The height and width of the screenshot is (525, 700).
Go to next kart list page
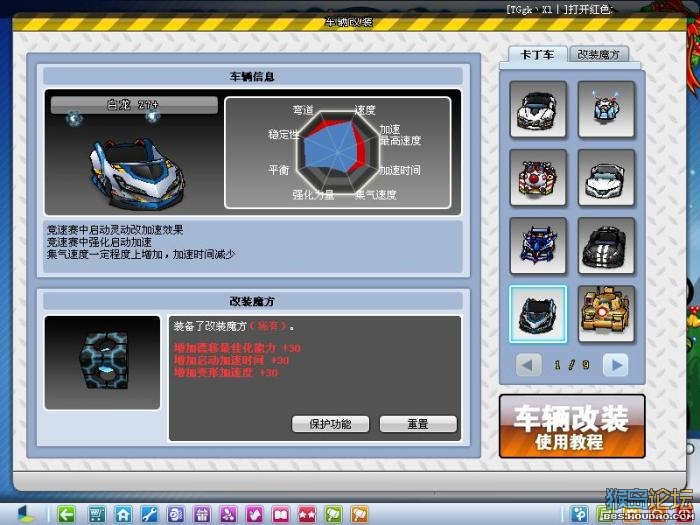(616, 365)
